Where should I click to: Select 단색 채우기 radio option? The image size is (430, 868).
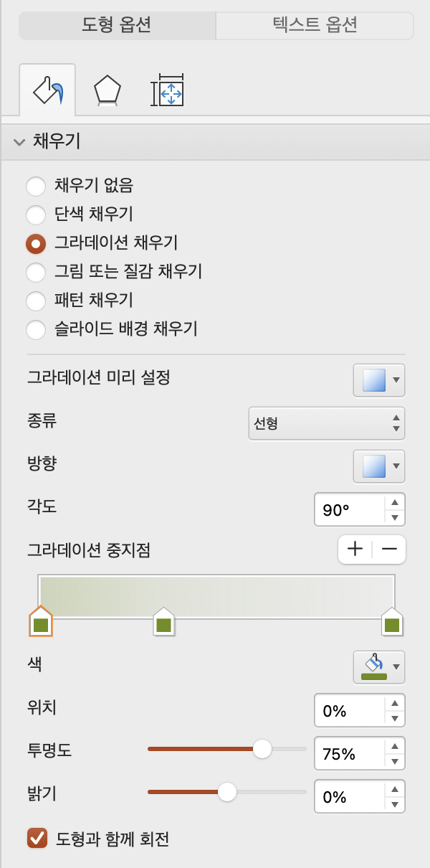(36, 214)
